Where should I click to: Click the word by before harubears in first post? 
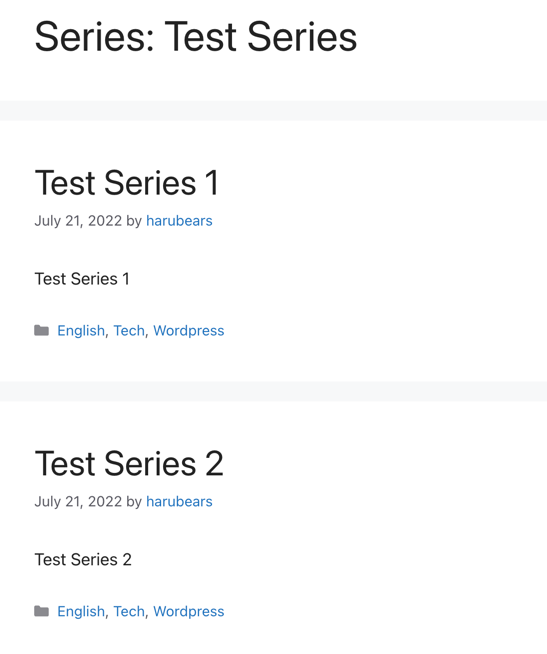pos(134,221)
